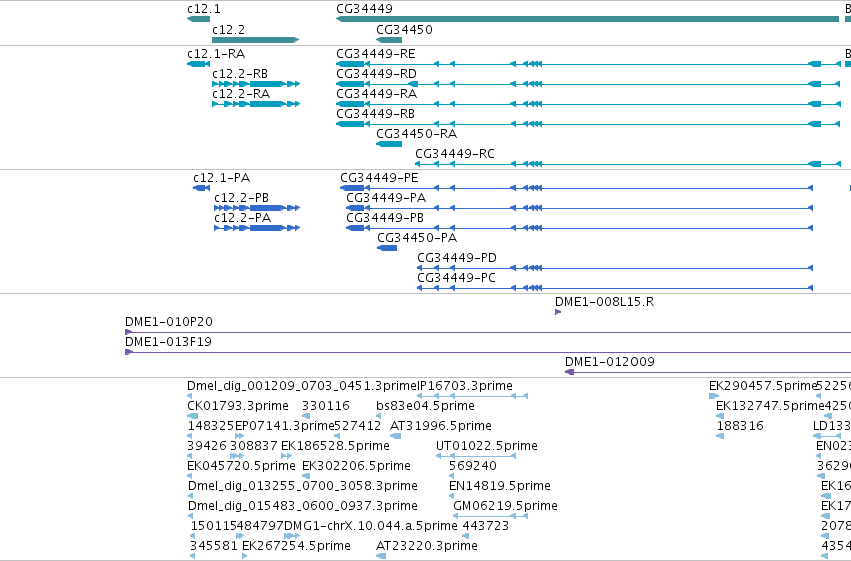Select transcript c12.2-RA

(x=256, y=104)
